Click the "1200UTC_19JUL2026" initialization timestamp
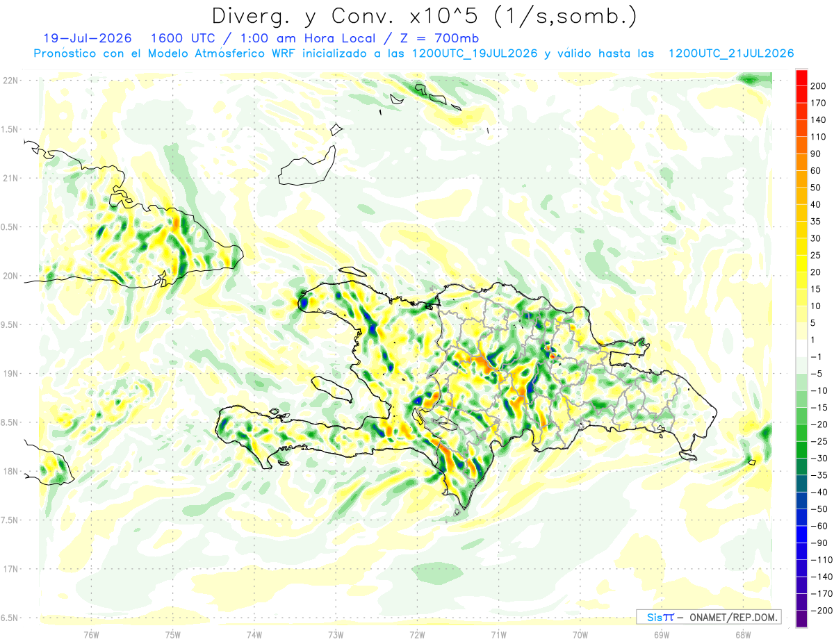 [475, 53]
